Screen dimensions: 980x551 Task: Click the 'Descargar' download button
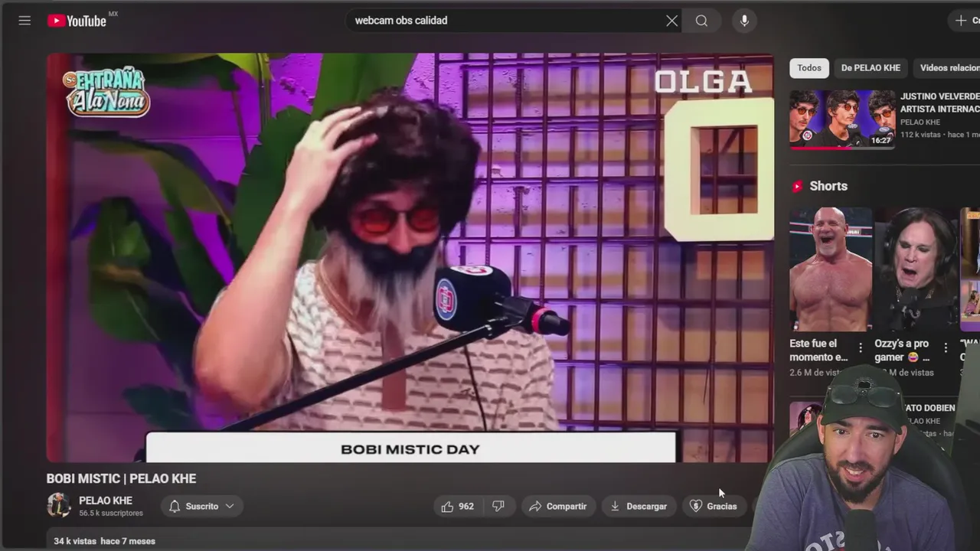(x=639, y=506)
